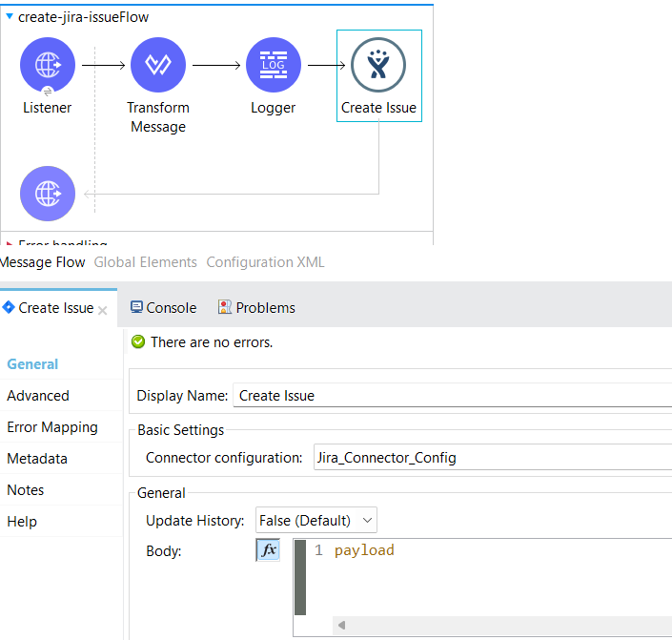Viewport: 672px width, 640px height.
Task: Edit the Display Name field
Action: click(x=452, y=396)
